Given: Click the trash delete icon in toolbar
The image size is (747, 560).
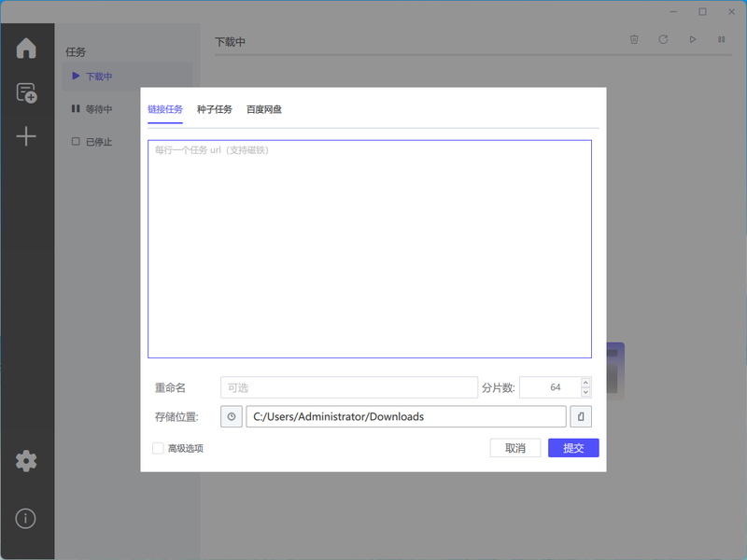Looking at the screenshot, I should 634,39.
